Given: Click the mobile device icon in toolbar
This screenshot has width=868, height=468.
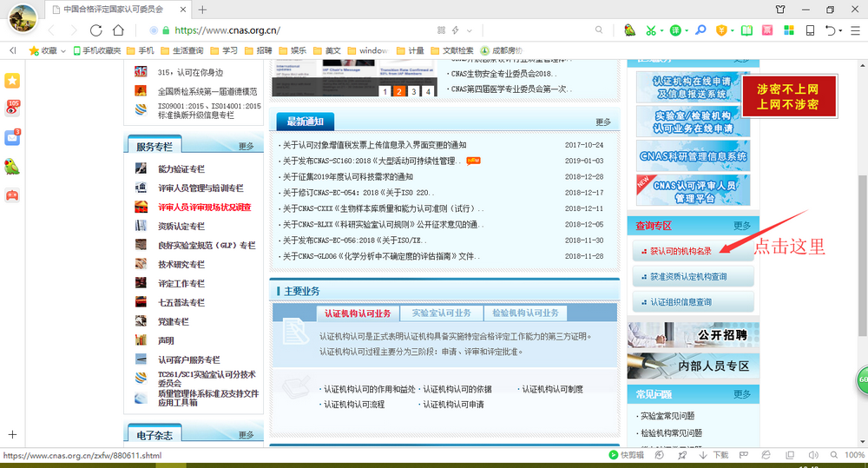Looking at the screenshot, I should click(x=810, y=30).
